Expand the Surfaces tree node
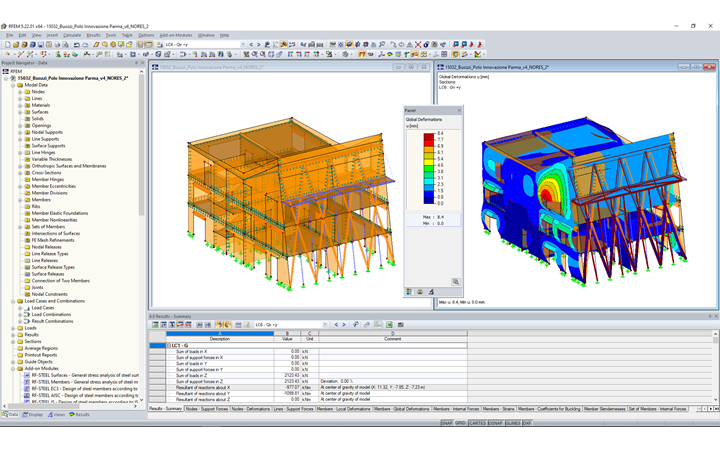Image resolution: width=720 pixels, height=450 pixels. (20, 112)
